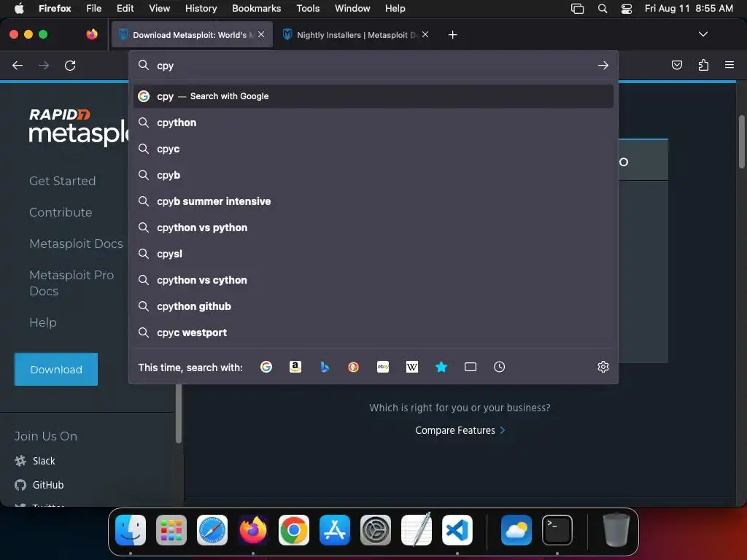Open Safari from the dock
The width and height of the screenshot is (747, 560).
[x=212, y=530]
